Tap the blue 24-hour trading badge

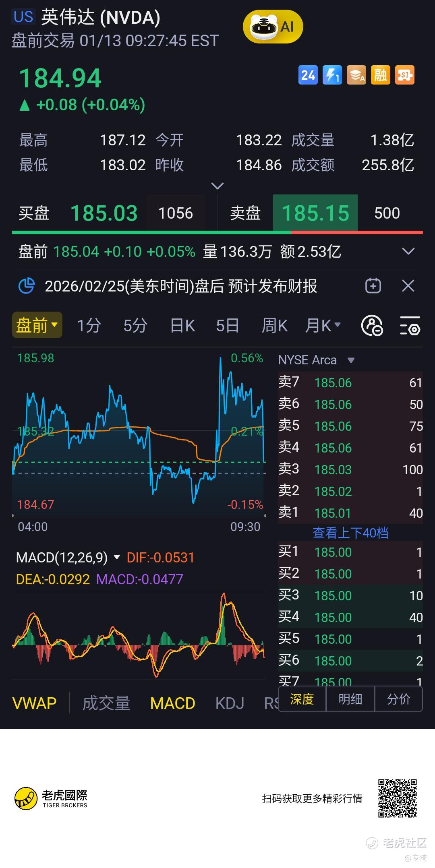coord(308,75)
